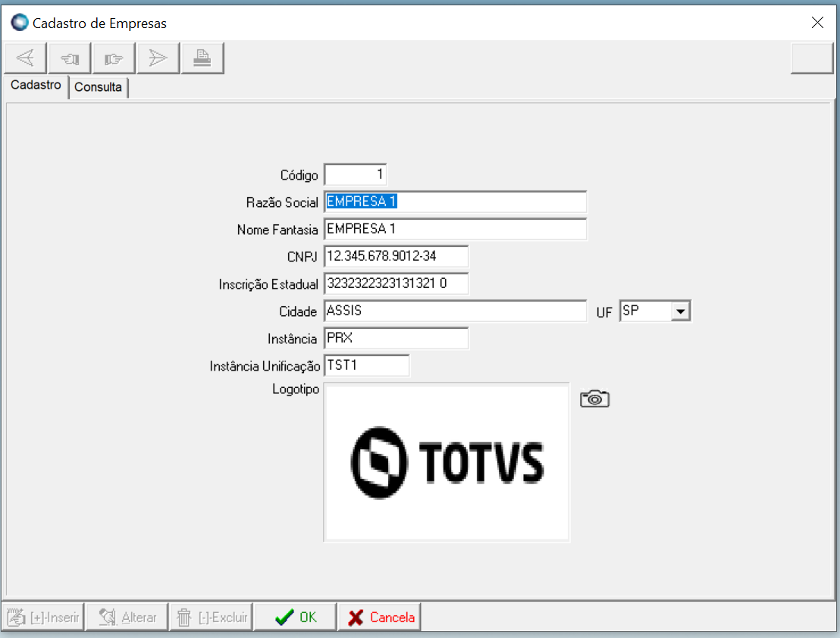Viewport: 840px width, 638px height.
Task: Click the print icon in toolbar
Action: (202, 58)
